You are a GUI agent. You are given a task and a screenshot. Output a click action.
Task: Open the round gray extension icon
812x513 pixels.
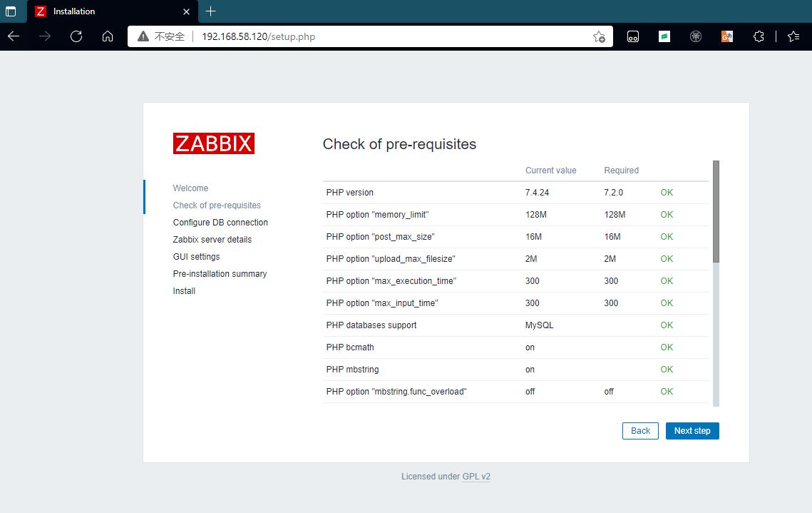pyautogui.click(x=696, y=36)
